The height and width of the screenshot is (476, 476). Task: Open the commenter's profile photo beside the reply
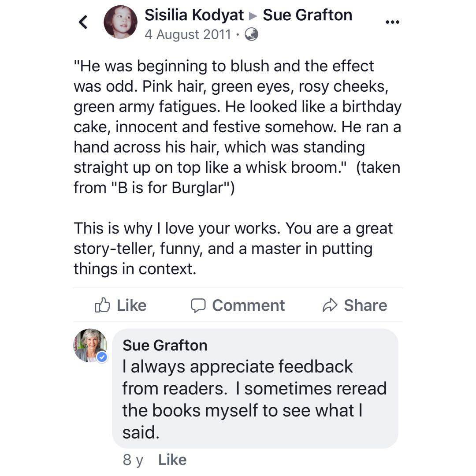click(x=90, y=345)
